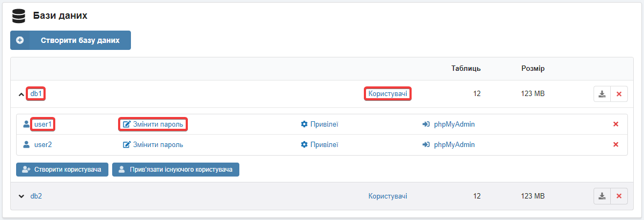Click the download icon for db1

pyautogui.click(x=602, y=94)
